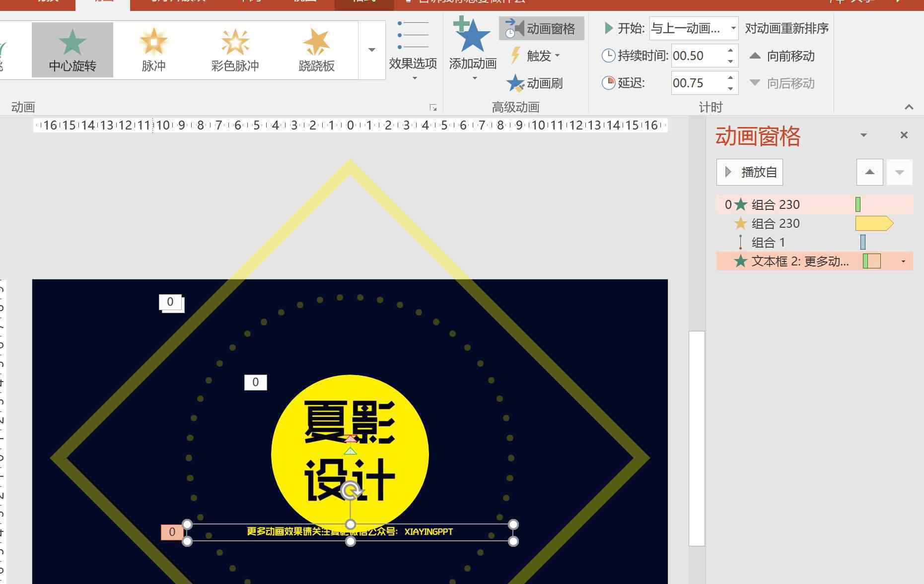Click the 延迟 delay field
The height and width of the screenshot is (584, 924).
coord(697,83)
